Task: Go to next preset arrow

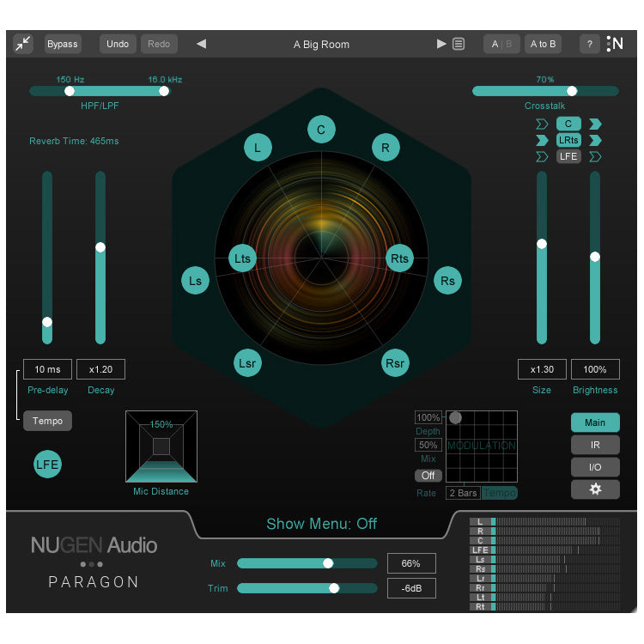Action: click(441, 44)
